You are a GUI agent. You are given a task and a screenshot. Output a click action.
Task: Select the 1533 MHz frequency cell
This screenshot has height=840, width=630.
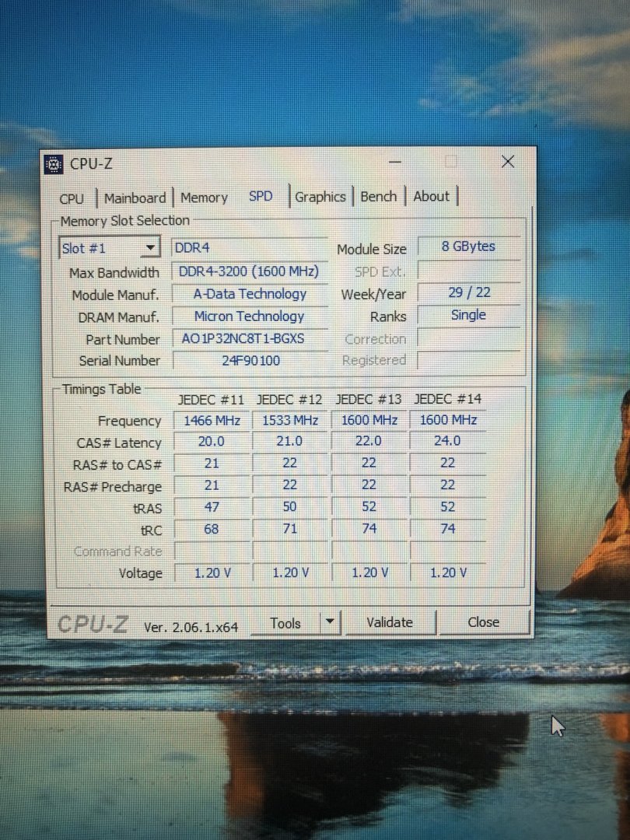(x=290, y=421)
